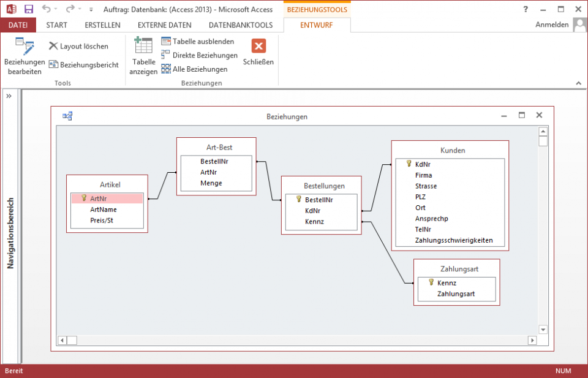Switch to the ERSTELLEN tab
The width and height of the screenshot is (588, 378).
(x=102, y=25)
